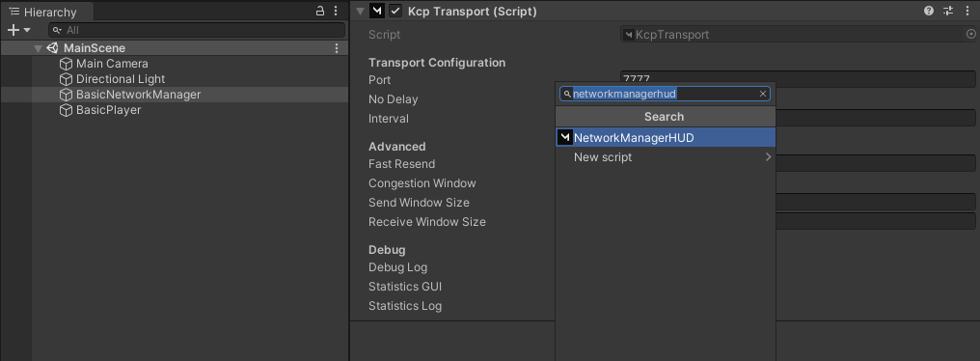Image resolution: width=980 pixels, height=361 pixels.
Task: Expand the New script submenu
Action: pos(768,157)
